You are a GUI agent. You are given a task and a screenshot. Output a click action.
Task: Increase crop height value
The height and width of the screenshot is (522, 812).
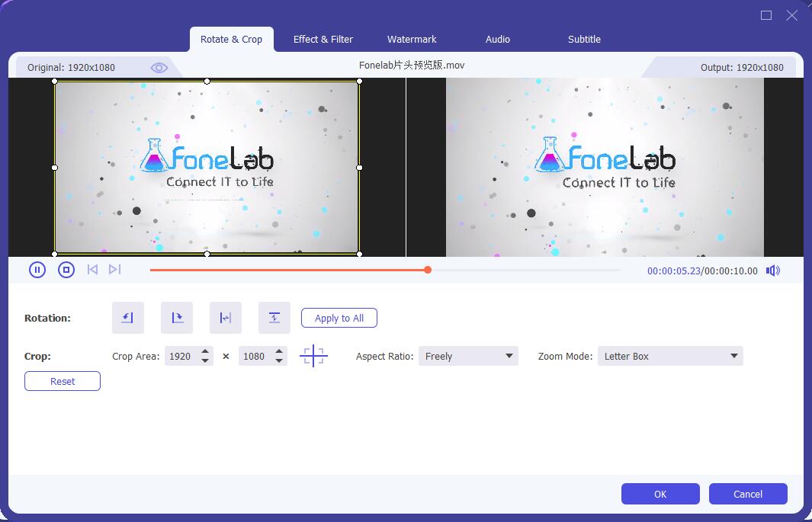tap(279, 351)
